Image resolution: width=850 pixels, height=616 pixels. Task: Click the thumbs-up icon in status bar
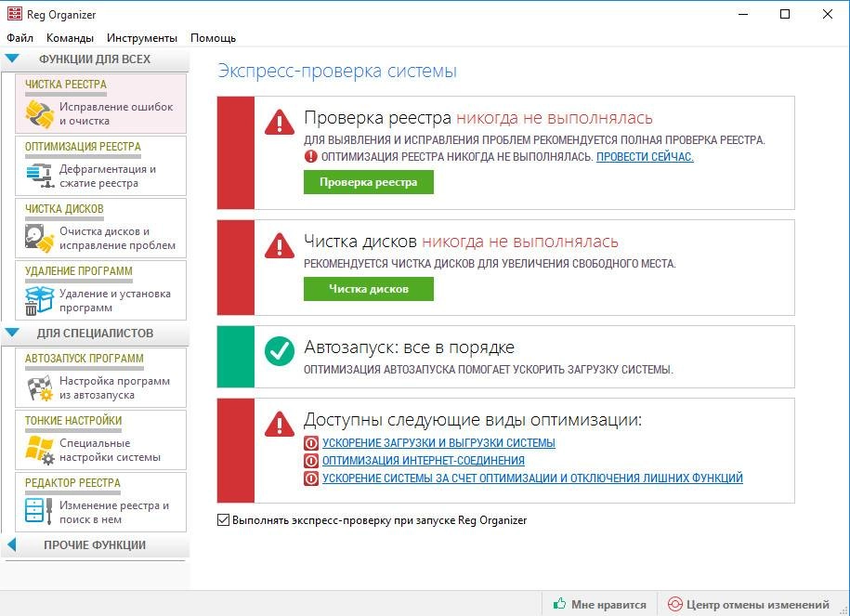pos(559,604)
